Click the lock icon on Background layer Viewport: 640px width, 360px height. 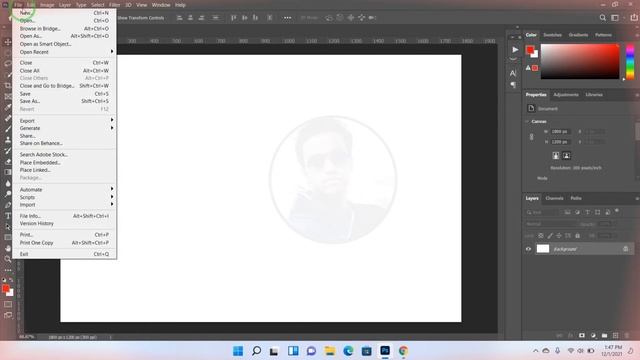[x=625, y=249]
